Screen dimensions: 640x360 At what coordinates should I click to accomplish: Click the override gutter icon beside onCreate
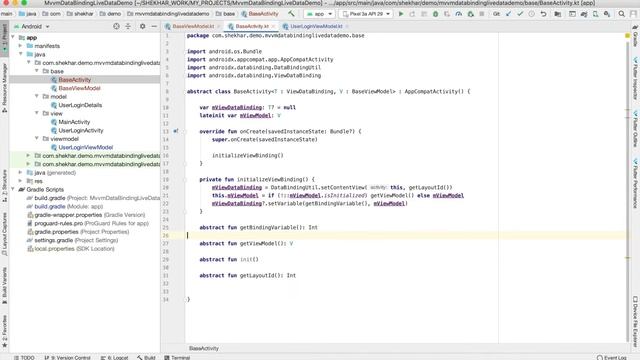tap(176, 131)
